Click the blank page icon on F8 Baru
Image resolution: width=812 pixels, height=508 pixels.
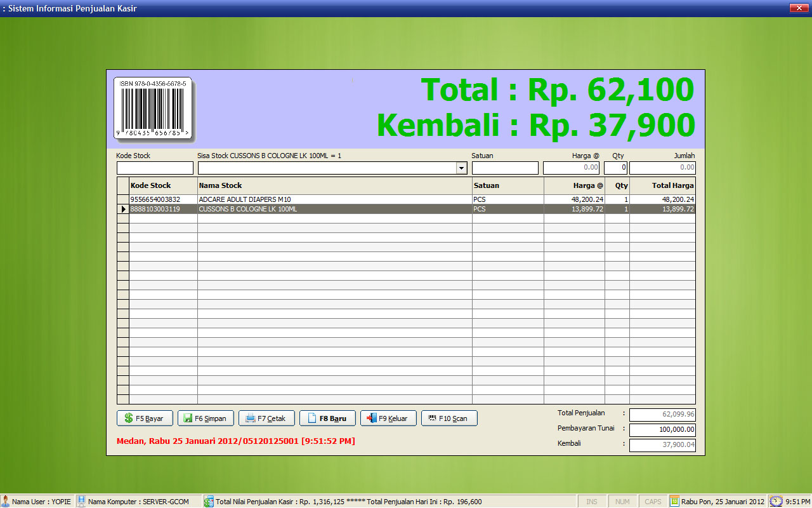(311, 418)
